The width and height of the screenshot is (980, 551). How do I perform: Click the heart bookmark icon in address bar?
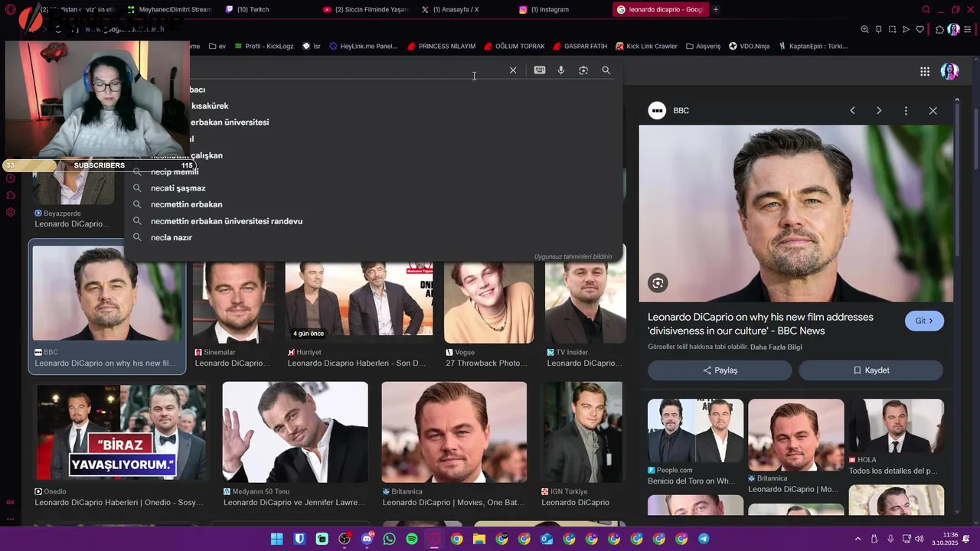pos(920,29)
